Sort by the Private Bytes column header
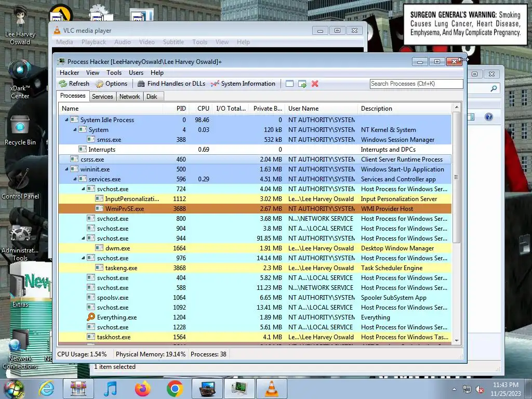 [x=267, y=109]
